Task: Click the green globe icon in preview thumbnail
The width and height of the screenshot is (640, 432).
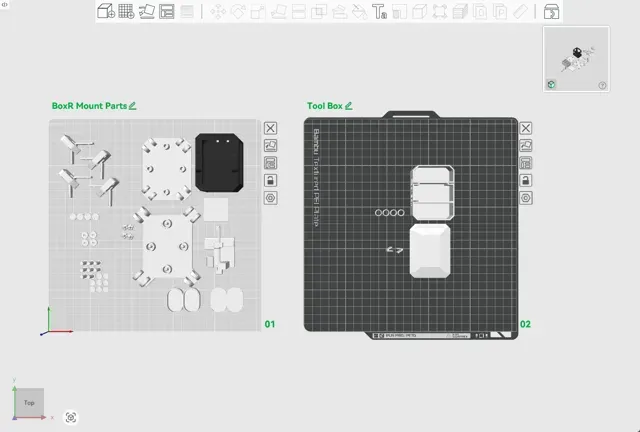Action: click(x=551, y=85)
